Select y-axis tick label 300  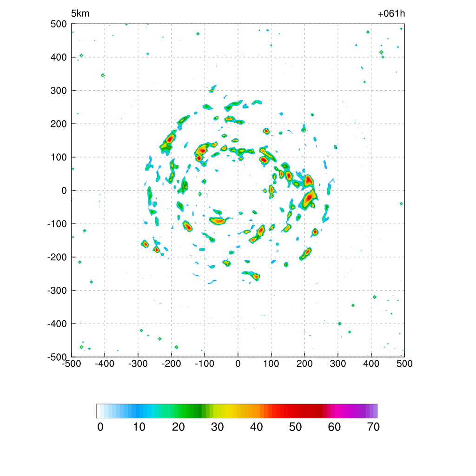[x=59, y=91]
